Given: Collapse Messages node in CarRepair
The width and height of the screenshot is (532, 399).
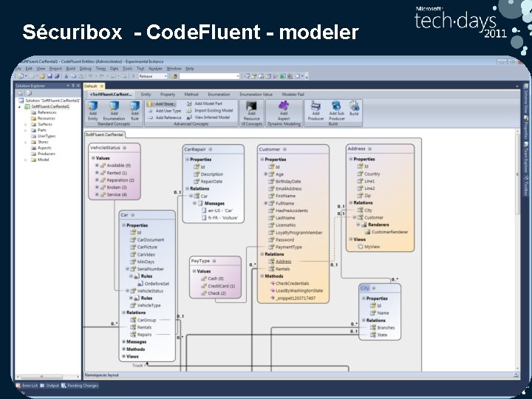Looking at the screenshot, I should pyautogui.click(x=195, y=203).
